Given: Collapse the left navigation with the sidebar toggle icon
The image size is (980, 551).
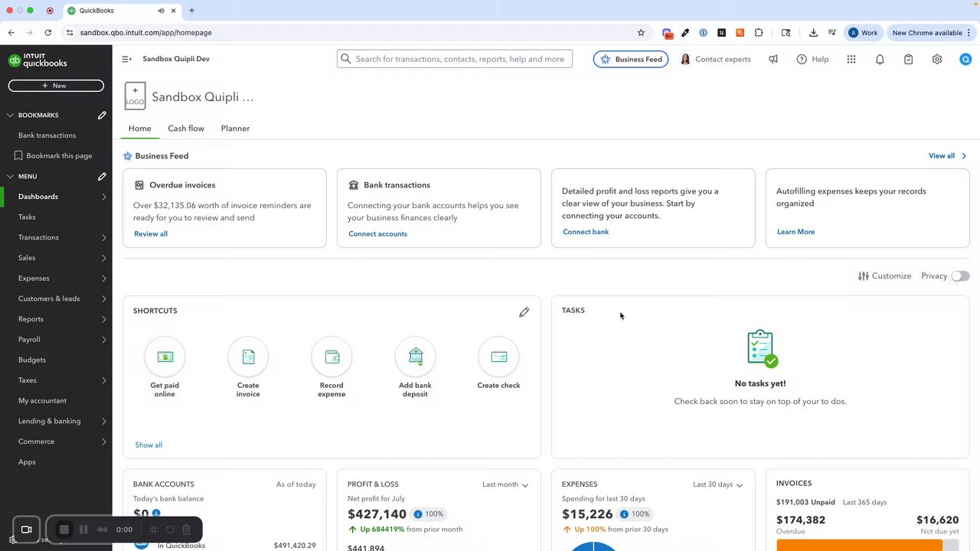Looking at the screenshot, I should coord(127,59).
